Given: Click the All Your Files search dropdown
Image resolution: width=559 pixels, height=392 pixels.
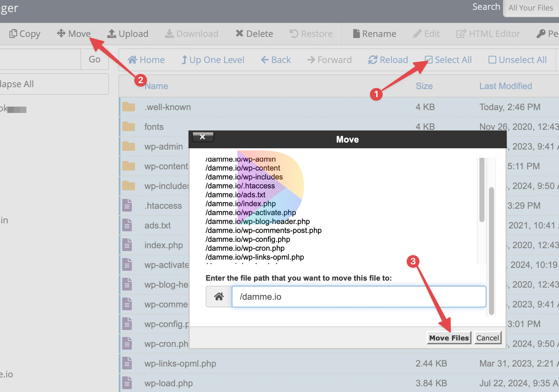Looking at the screenshot, I should tap(531, 8).
